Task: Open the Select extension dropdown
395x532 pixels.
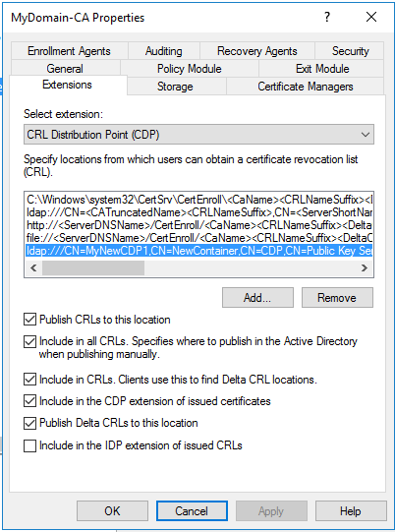Action: coord(198,135)
